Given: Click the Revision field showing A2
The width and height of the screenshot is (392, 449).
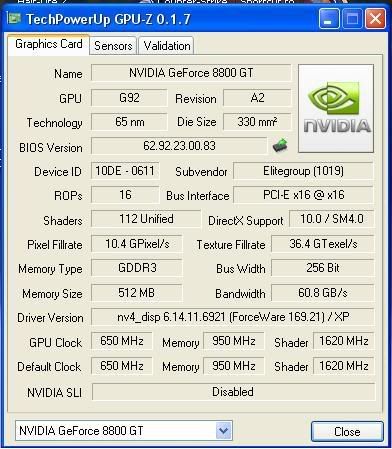Looking at the screenshot, I should click(257, 98).
